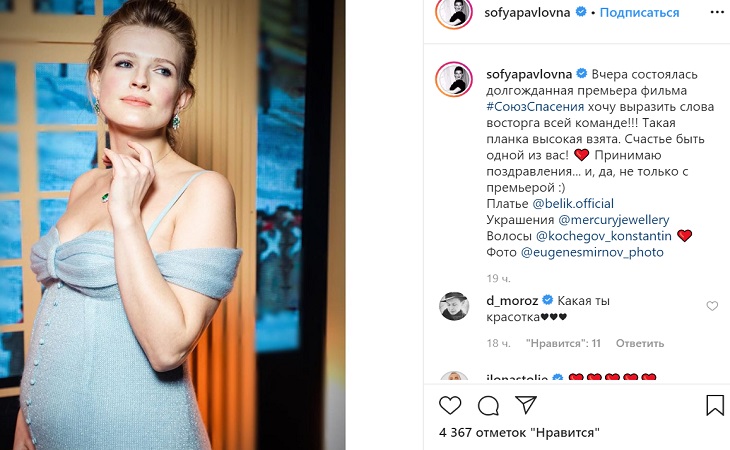Open sofyapavlovna username in header

pyautogui.click(x=527, y=13)
